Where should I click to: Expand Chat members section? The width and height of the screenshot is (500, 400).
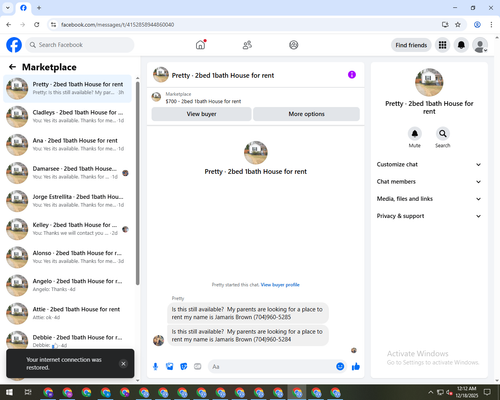(x=429, y=182)
